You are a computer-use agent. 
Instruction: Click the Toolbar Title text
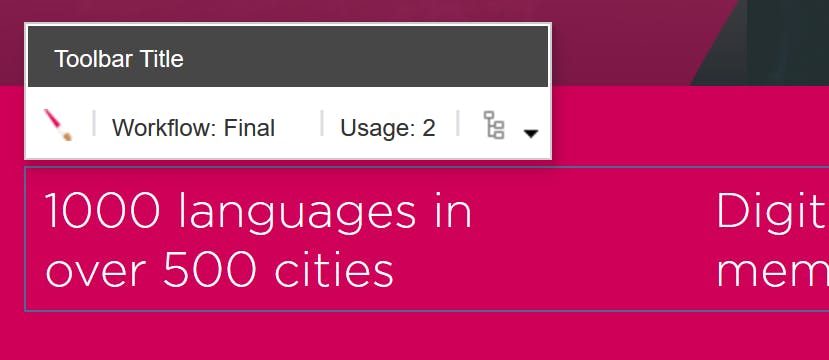(119, 59)
